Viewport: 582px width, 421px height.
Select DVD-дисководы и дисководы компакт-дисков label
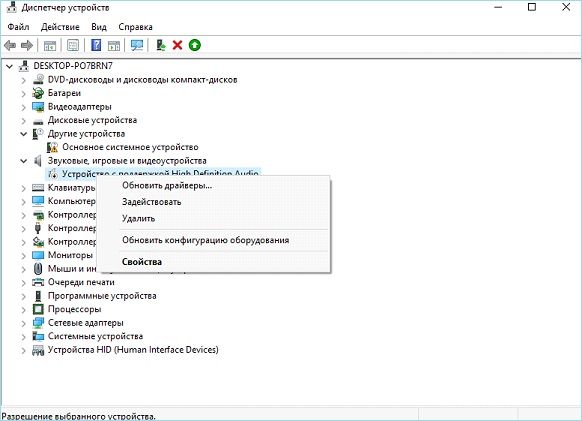[x=143, y=79]
